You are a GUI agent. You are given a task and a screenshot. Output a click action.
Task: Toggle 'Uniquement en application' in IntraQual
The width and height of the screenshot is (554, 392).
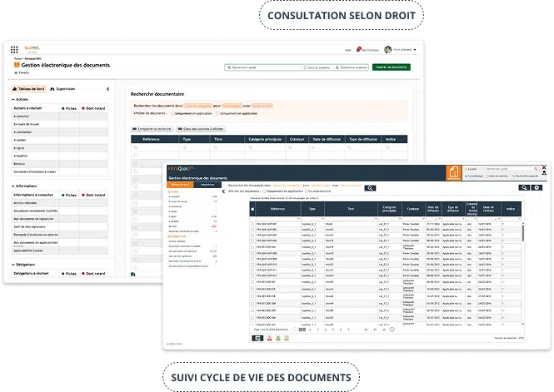point(263,191)
